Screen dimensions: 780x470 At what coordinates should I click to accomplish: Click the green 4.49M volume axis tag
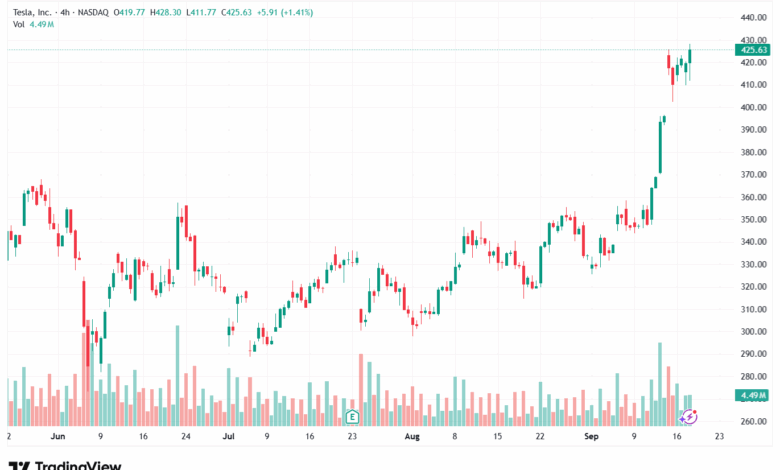pyautogui.click(x=754, y=396)
